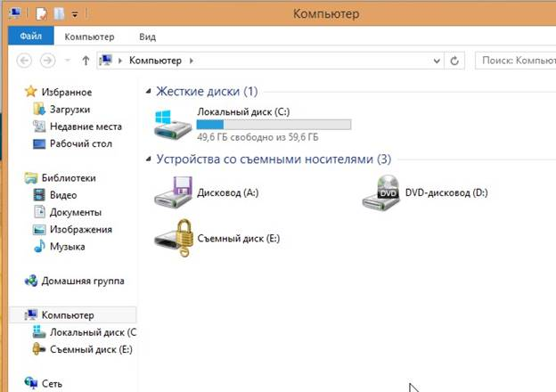This screenshot has height=392, width=556.
Task: Click Устройства со съемными носителями (3) header
Action: (x=274, y=159)
